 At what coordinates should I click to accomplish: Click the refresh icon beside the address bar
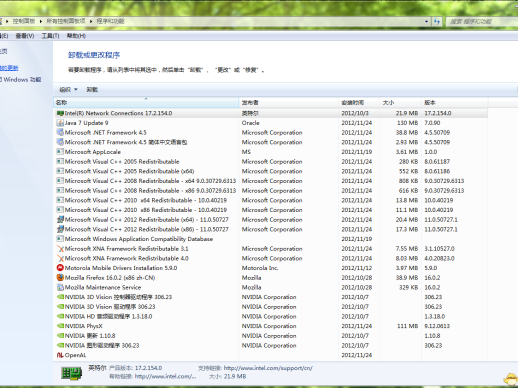pos(437,22)
